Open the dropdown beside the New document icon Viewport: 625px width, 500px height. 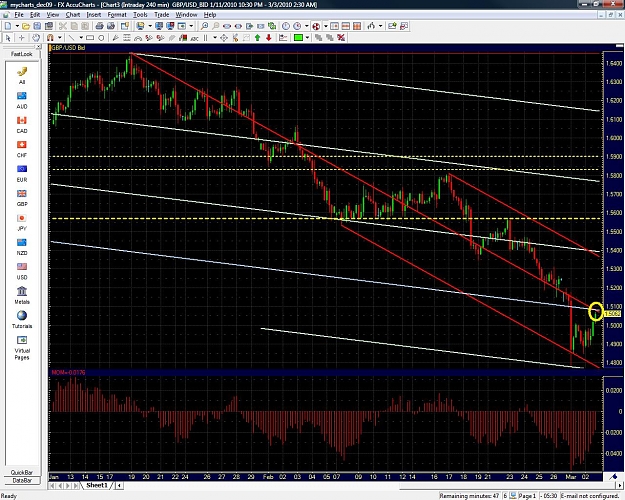click(17, 26)
